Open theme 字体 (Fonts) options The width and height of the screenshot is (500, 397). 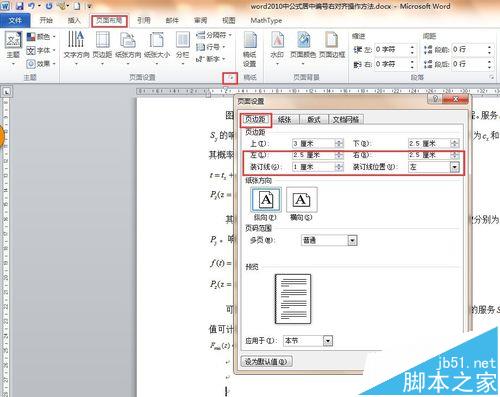click(x=41, y=50)
